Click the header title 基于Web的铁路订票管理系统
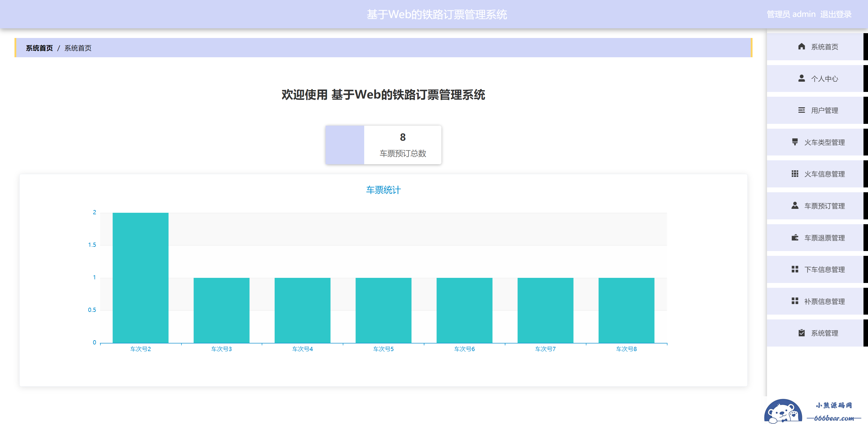The image size is (868, 424). point(437,14)
